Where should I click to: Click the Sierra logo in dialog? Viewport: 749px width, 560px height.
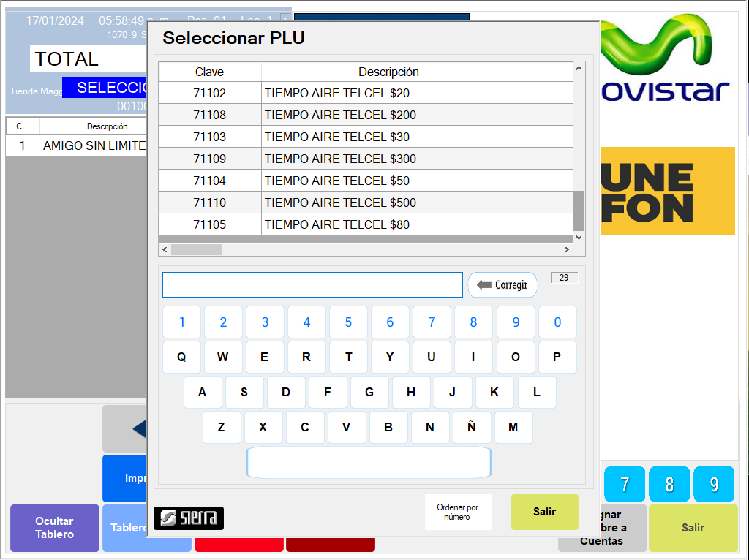[189, 518]
